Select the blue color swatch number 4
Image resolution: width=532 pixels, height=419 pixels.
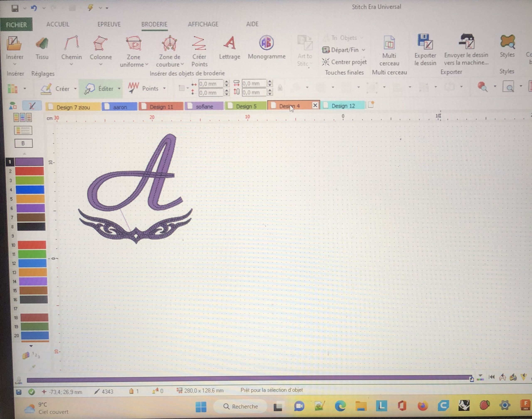tap(30, 190)
